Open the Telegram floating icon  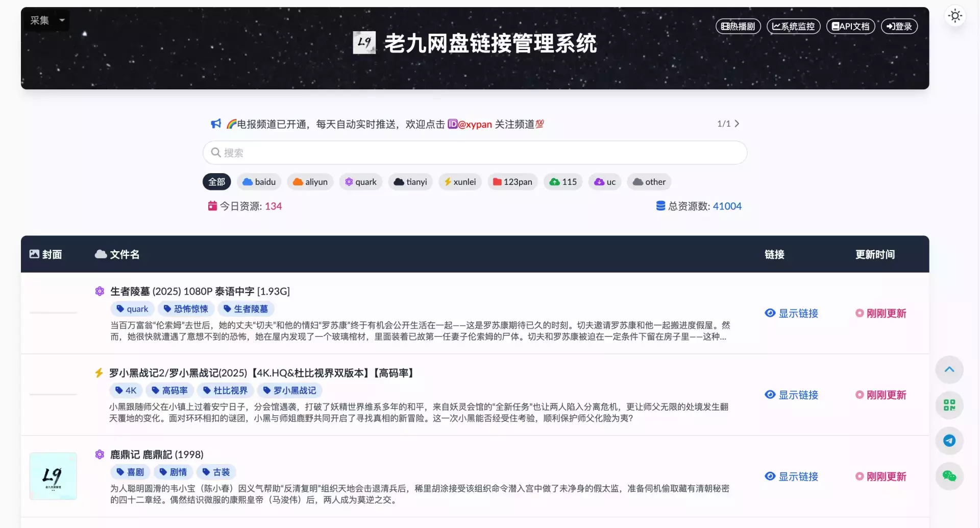(949, 440)
